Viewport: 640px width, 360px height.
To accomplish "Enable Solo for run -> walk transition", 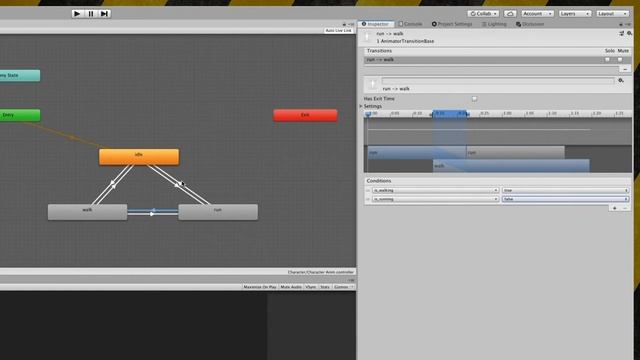I will click(x=607, y=60).
